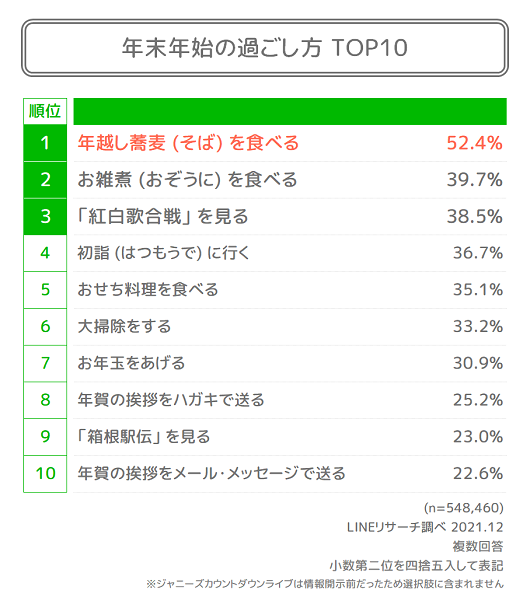Select rank 2 green number cell
Image resolution: width=530 pixels, height=604 pixels.
coord(45,180)
